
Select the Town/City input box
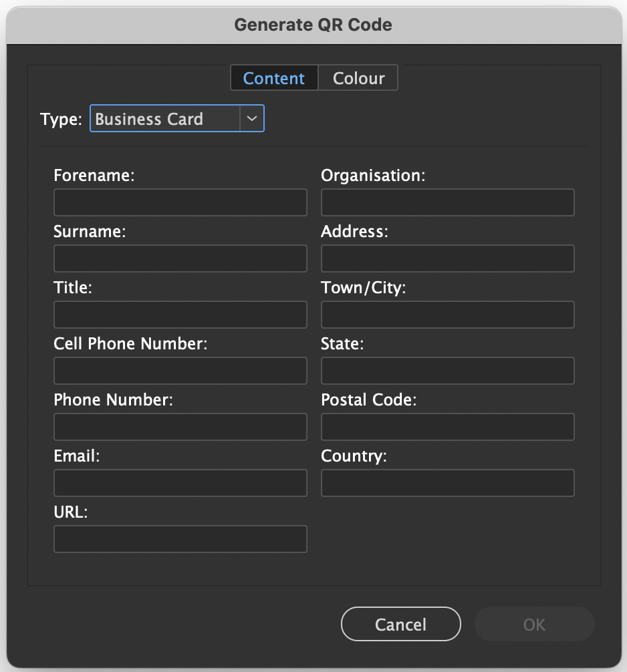447,314
